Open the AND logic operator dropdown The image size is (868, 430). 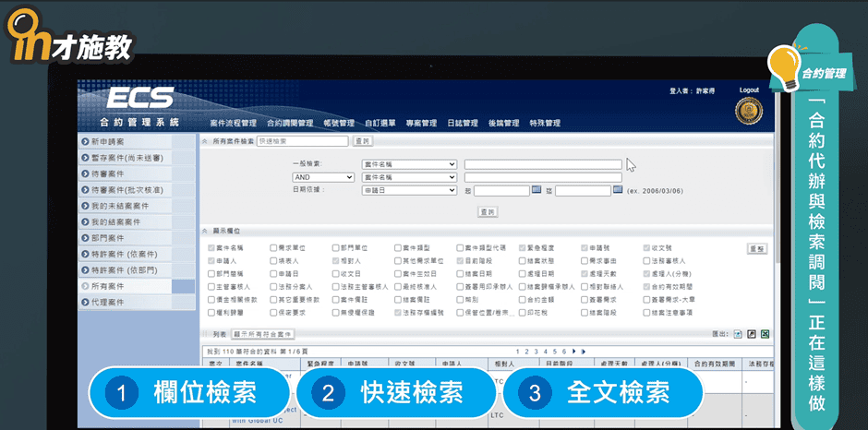pyautogui.click(x=323, y=177)
